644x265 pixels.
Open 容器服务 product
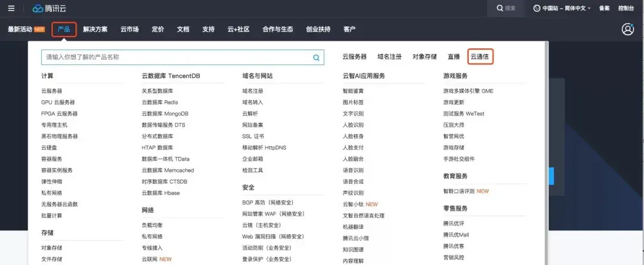(52, 159)
